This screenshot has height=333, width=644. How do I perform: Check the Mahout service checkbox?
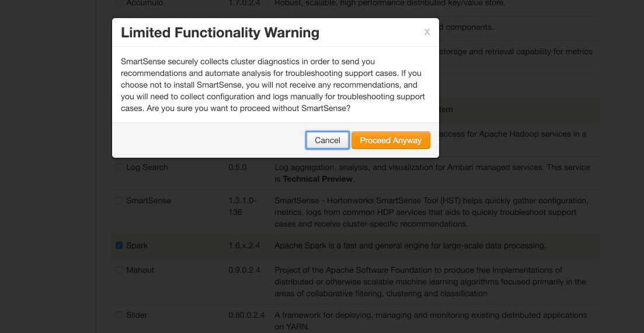119,270
